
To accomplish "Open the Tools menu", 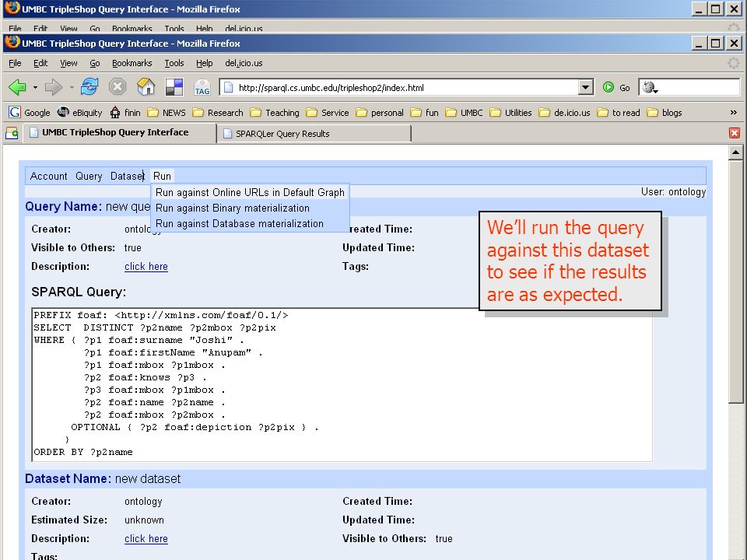I will click(174, 63).
